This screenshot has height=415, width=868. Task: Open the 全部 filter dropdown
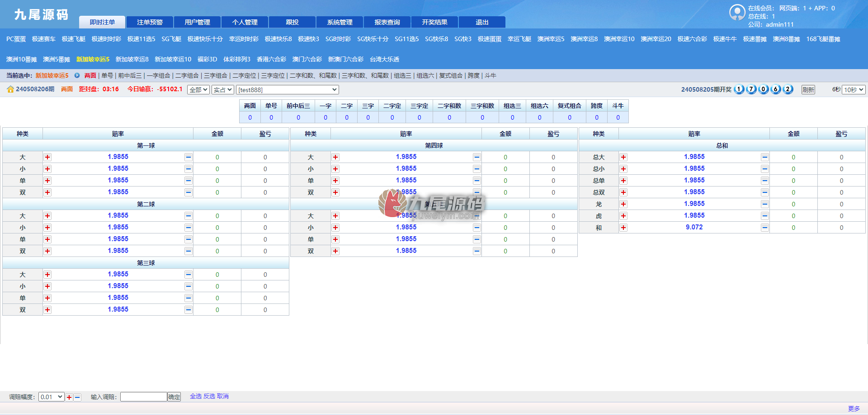pos(198,90)
